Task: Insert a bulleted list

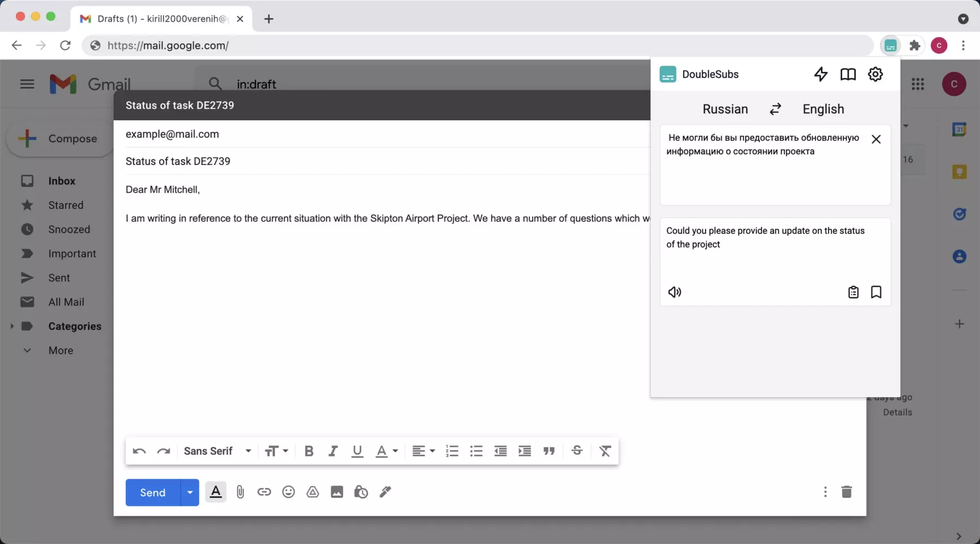Action: (476, 451)
